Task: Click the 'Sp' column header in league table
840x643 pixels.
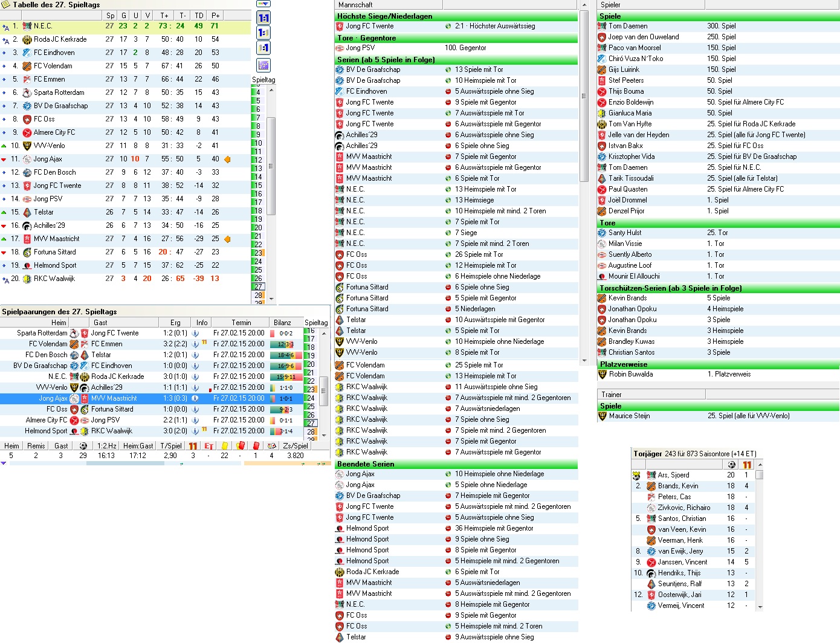Action: (x=111, y=15)
